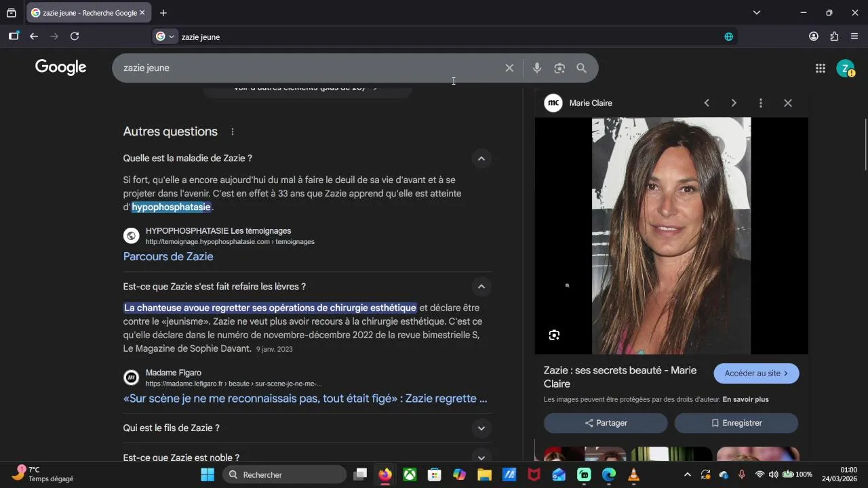Open the En savoir plus copyright link
Image resolution: width=868 pixels, height=488 pixels.
[x=745, y=400]
